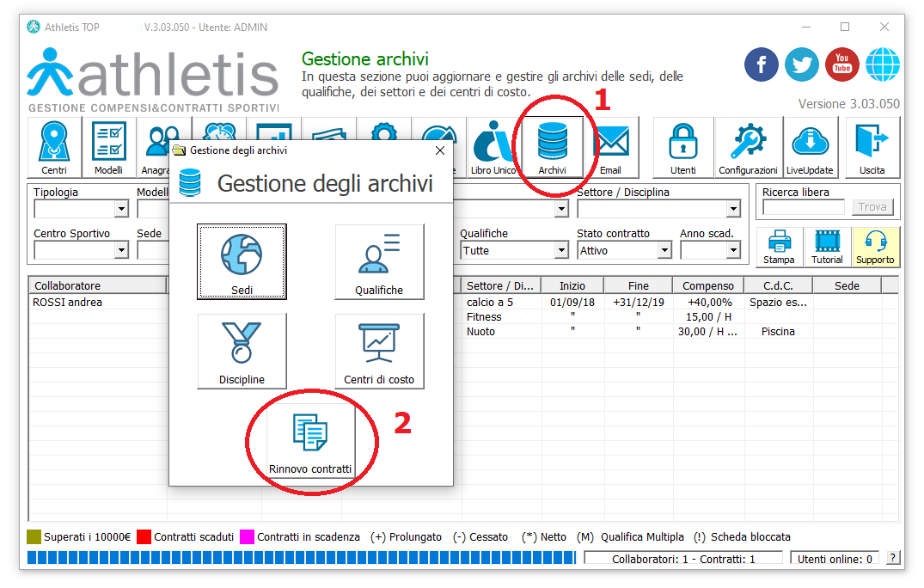The image size is (924, 588).
Task: Click the Spazio es... cost center cell
Action: coord(778,303)
